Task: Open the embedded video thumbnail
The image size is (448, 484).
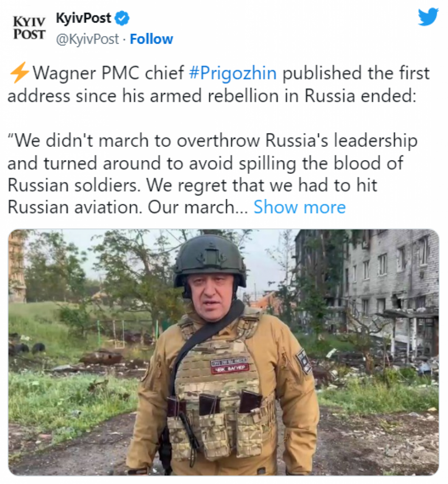Action: coord(224,352)
